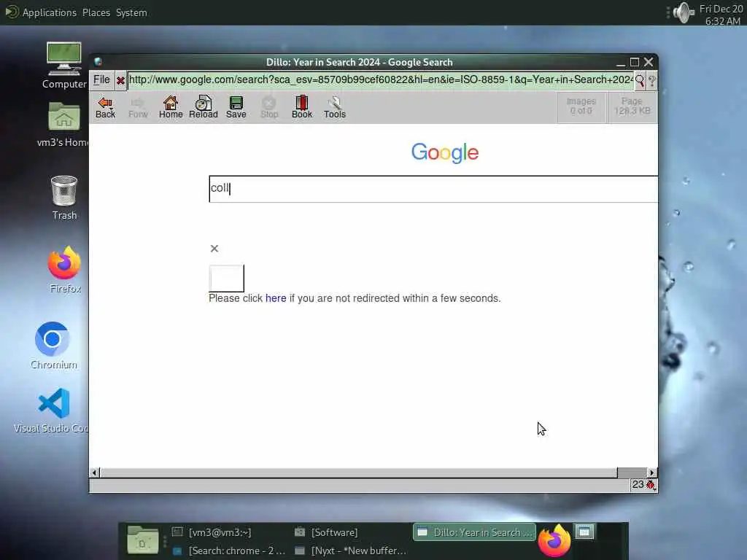Click the Firefox icon in the bottom panel
This screenshot has width=747, height=560.
pyautogui.click(x=554, y=541)
